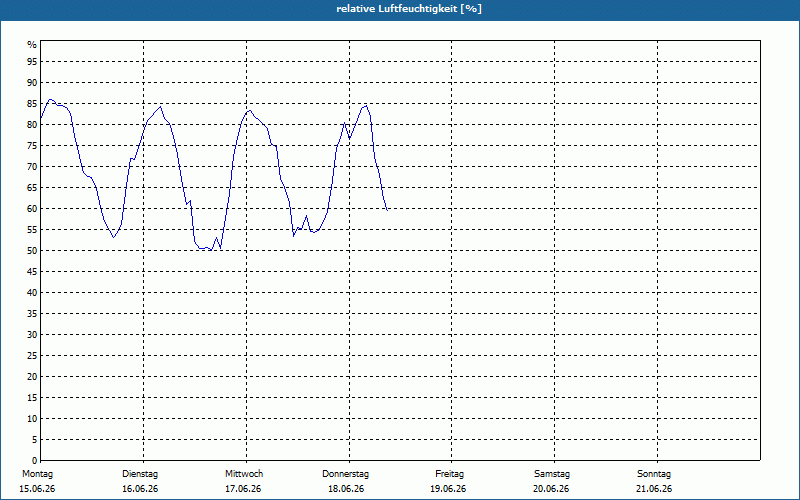
Task: Click the y-axis value '90'
Action: (x=32, y=83)
